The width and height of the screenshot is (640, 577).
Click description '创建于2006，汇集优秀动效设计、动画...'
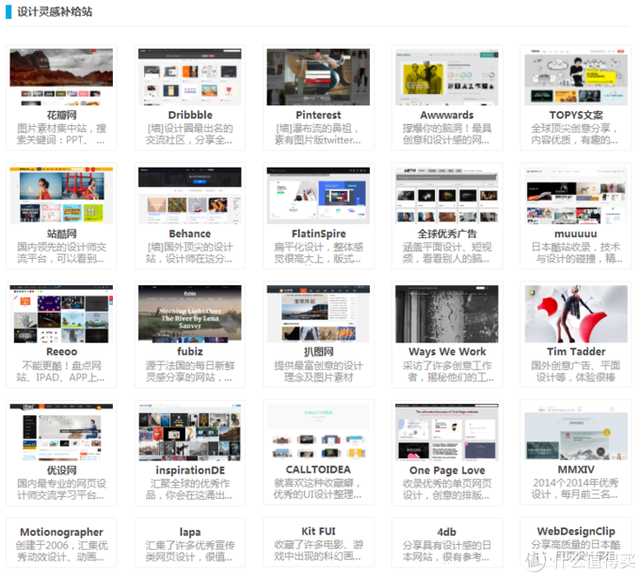tap(61, 551)
